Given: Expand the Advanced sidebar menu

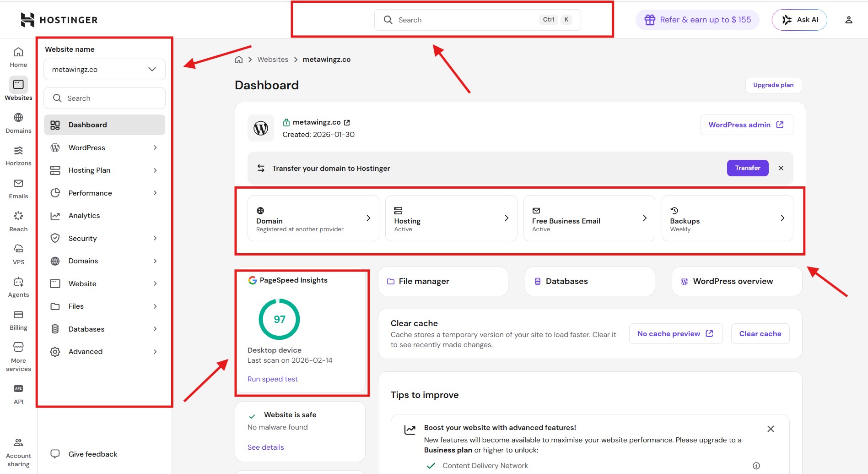Looking at the screenshot, I should (x=104, y=352).
